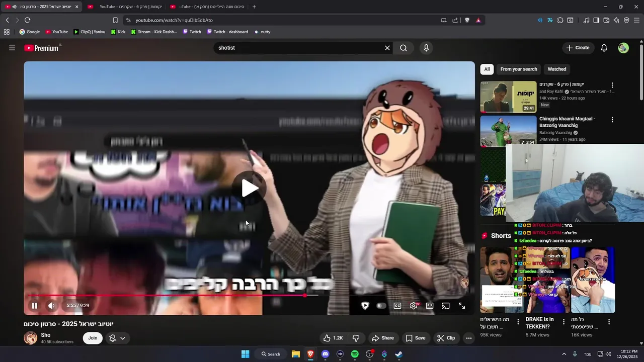The image size is (644, 362).
Task: Turn on closed captions
Action: click(x=397, y=306)
